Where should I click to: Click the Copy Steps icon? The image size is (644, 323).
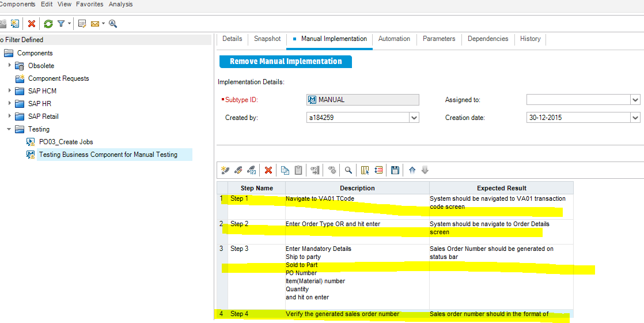285,170
